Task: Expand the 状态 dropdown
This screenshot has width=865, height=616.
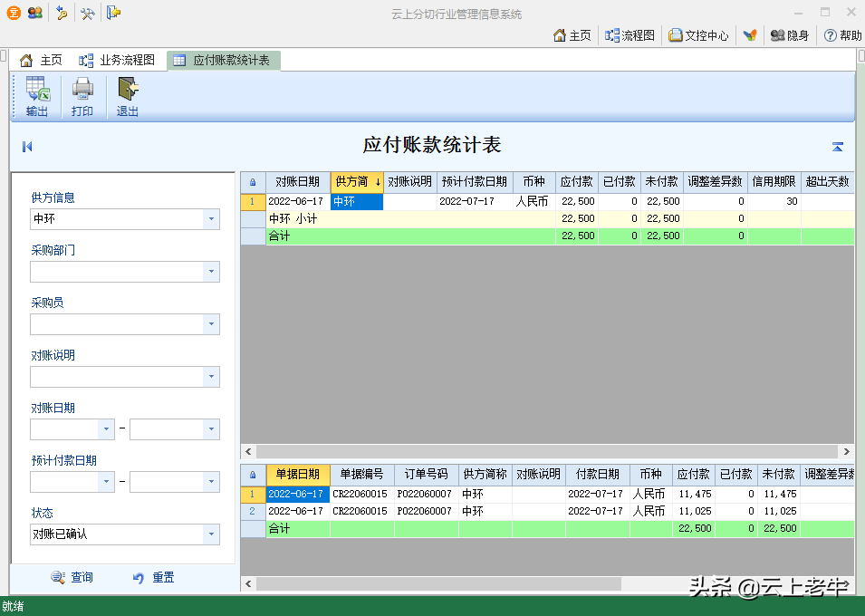Action: (x=211, y=534)
